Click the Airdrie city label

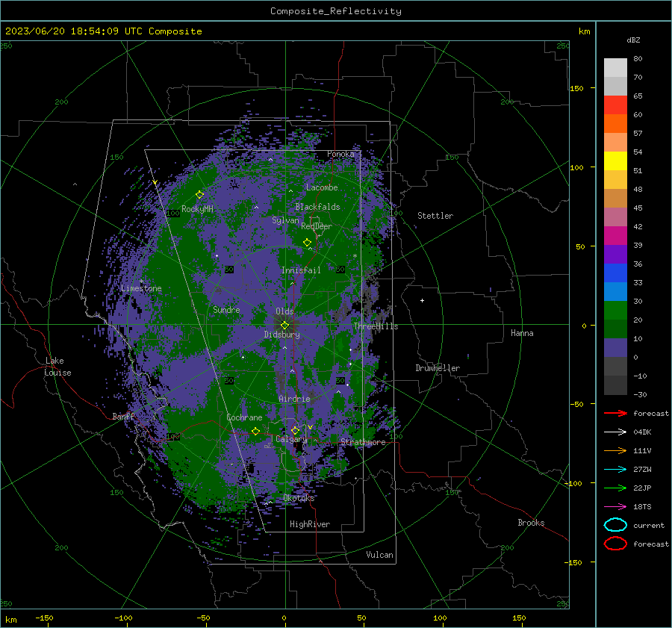pos(294,399)
